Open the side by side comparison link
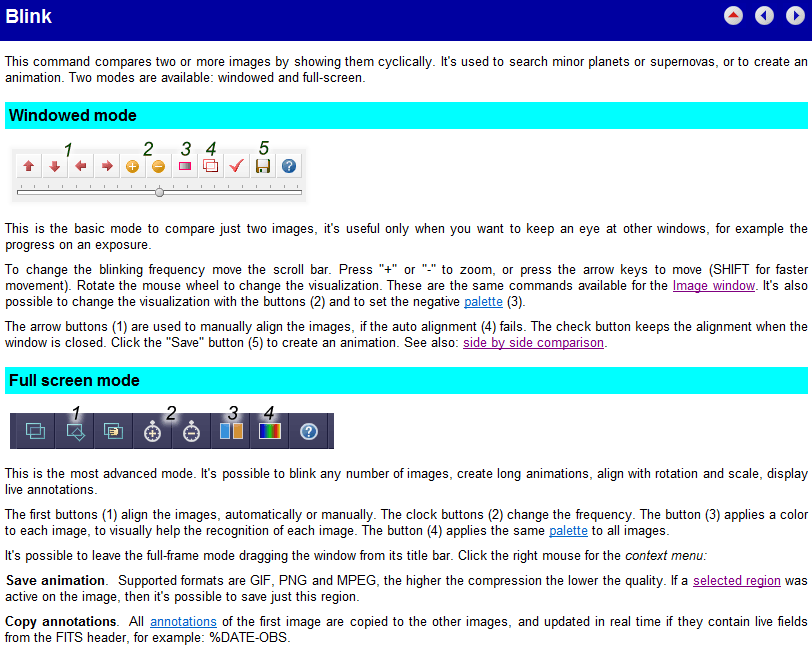 click(x=533, y=342)
